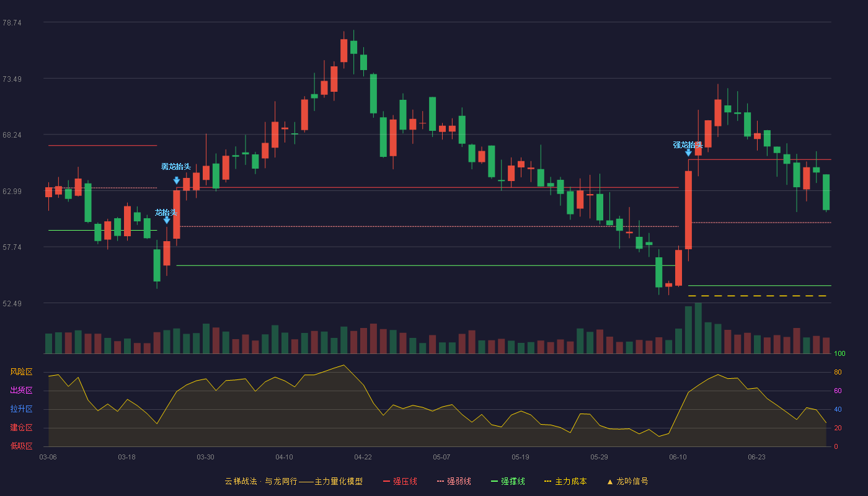Click the 62.99 price axis label
This screenshot has height=496, width=868.
tap(12, 192)
